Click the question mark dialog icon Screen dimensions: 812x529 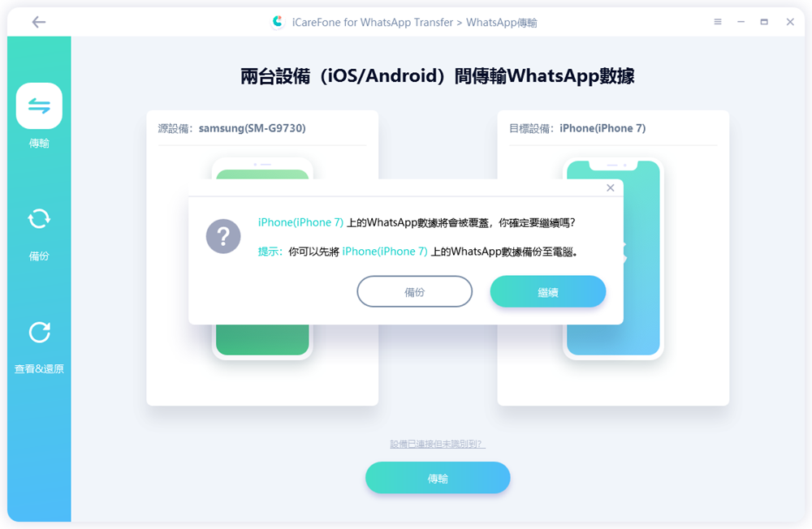click(x=223, y=237)
